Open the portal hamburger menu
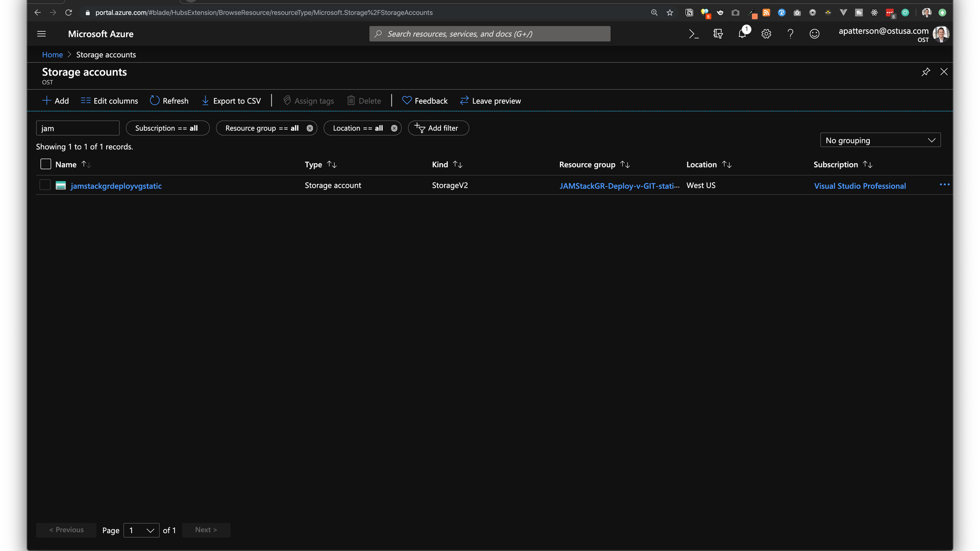The height and width of the screenshot is (551, 980). pos(41,34)
